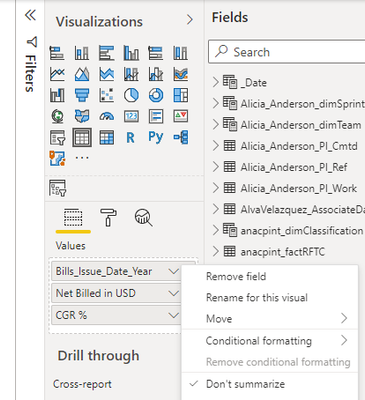Select Don't summarize option
This screenshot has height=400, width=365.
270,384
